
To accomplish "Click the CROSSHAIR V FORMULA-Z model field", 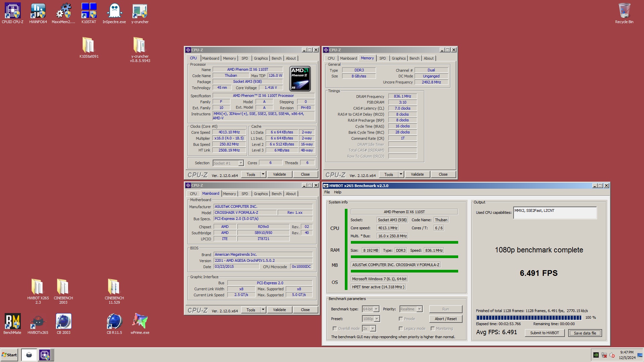I will pyautogui.click(x=245, y=213).
